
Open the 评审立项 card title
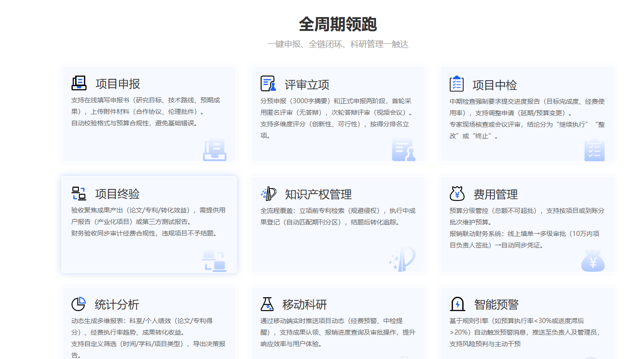coord(307,85)
